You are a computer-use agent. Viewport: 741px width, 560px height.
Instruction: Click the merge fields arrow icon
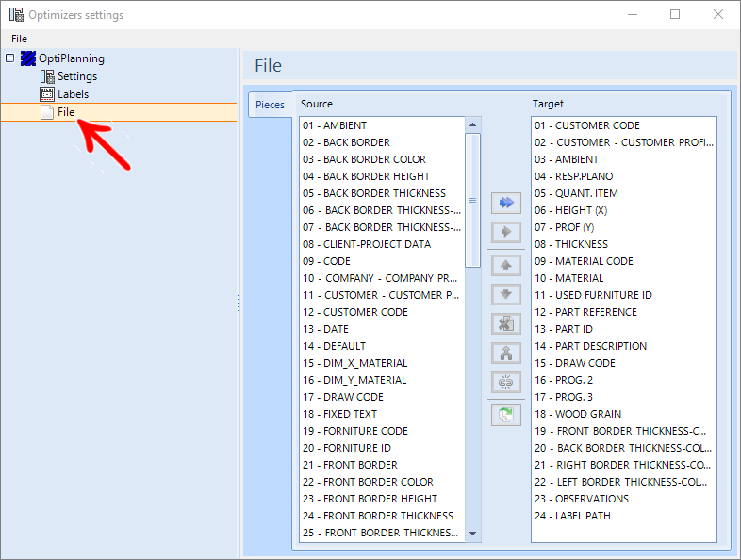[x=506, y=354]
